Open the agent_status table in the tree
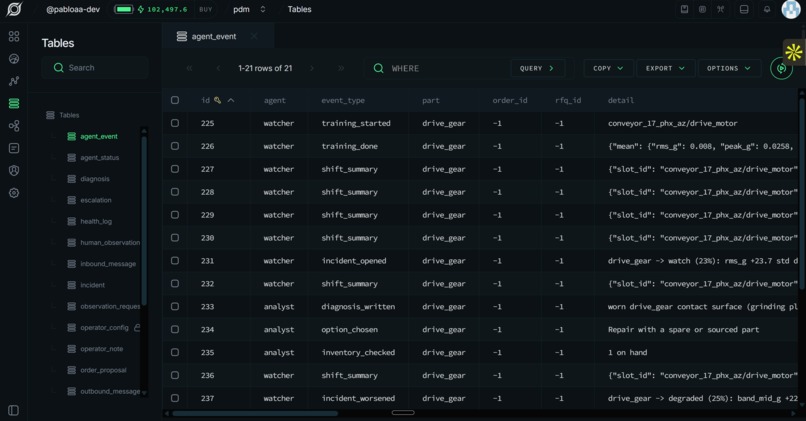This screenshot has width=806, height=421. [99, 157]
